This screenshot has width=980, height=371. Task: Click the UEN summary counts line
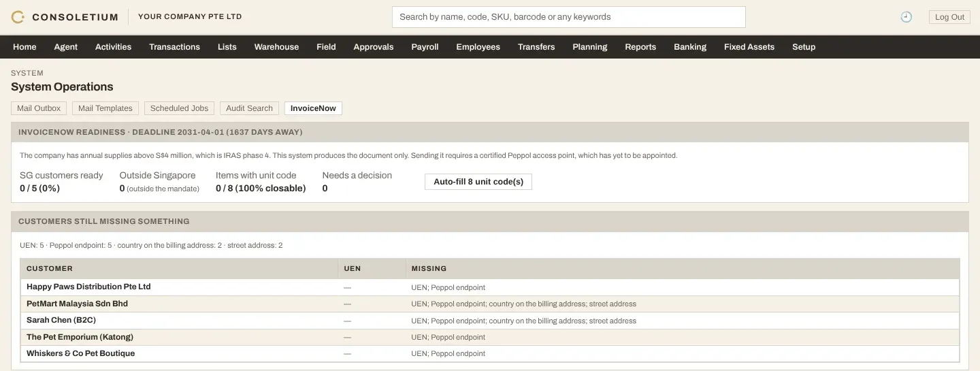tap(151, 245)
